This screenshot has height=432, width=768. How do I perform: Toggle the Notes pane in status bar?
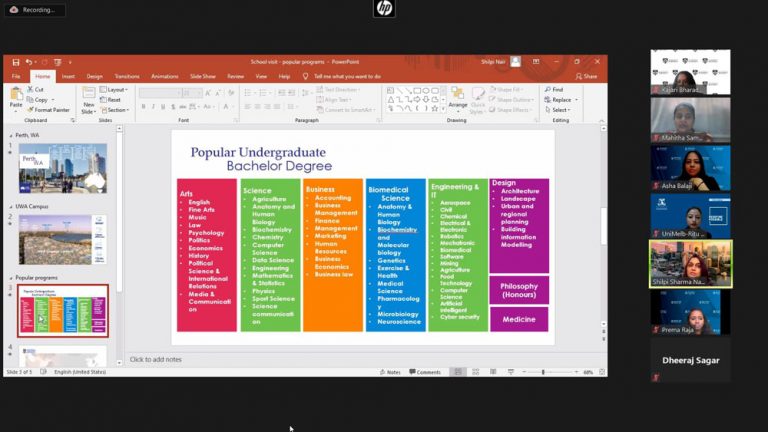click(x=391, y=372)
